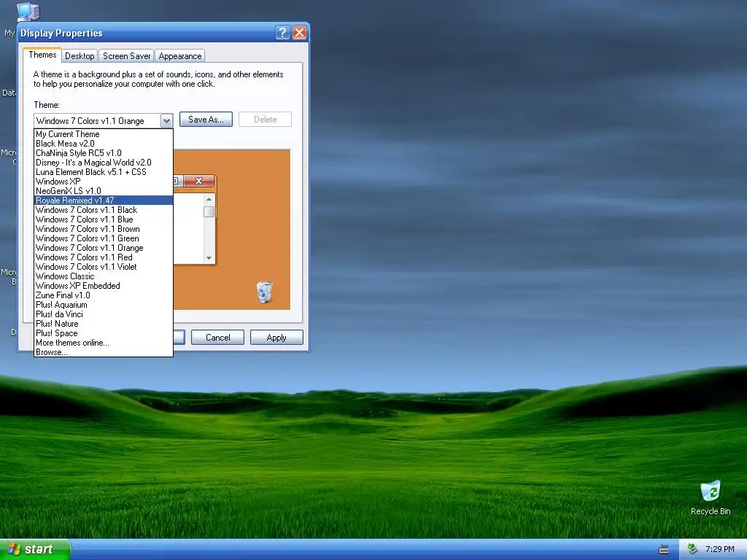Click the system tray safely-remove icon

693,549
